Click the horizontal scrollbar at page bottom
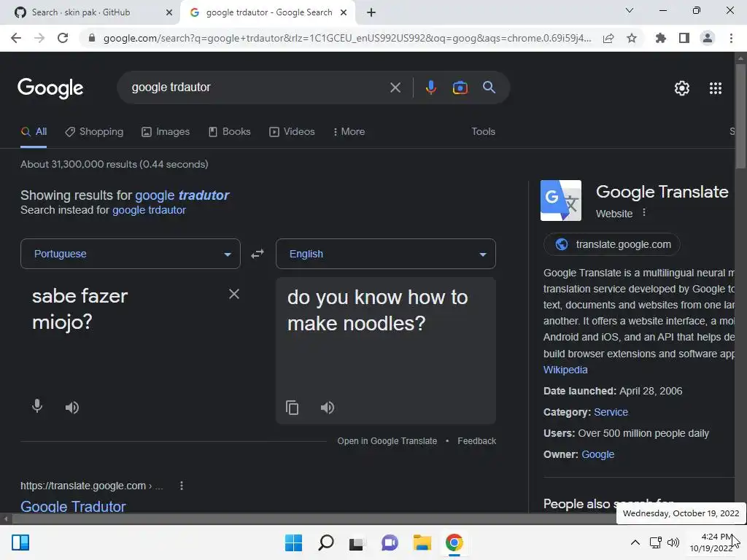Image resolution: width=747 pixels, height=560 pixels. (314, 518)
